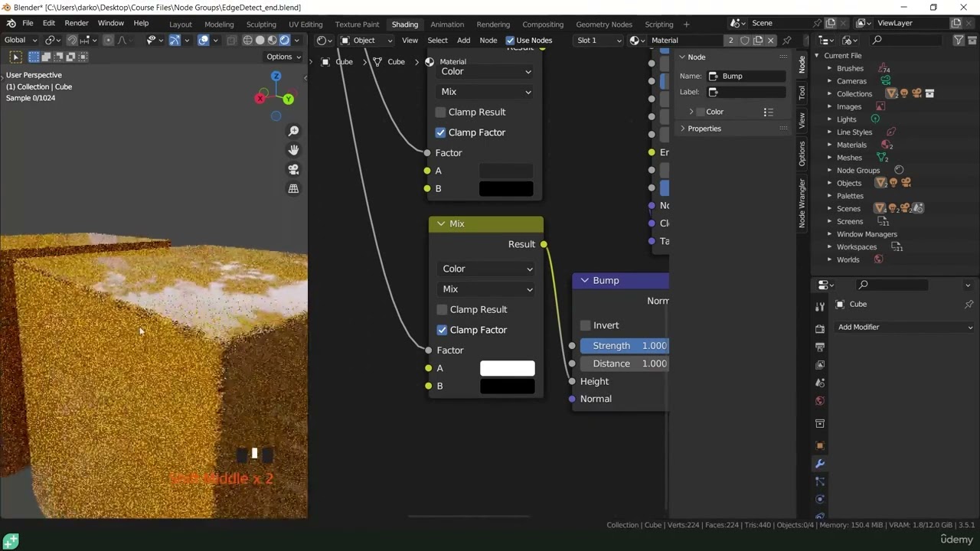
Task: Enable Clamp Result on upper Mix node
Action: click(440, 112)
